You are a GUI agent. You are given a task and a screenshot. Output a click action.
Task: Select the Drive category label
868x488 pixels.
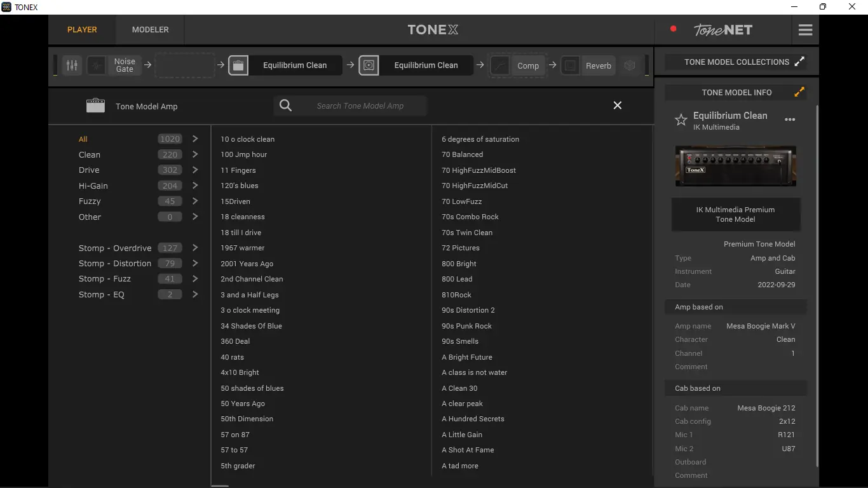coord(89,170)
